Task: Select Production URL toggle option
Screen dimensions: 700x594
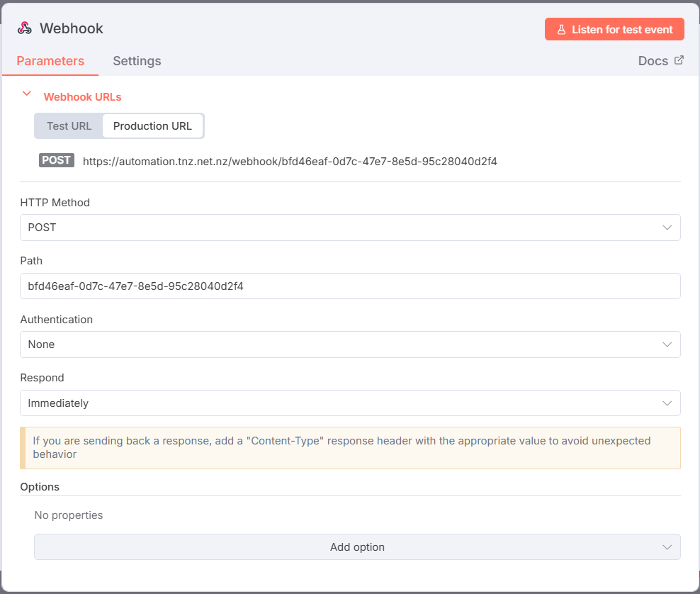Action: (152, 126)
